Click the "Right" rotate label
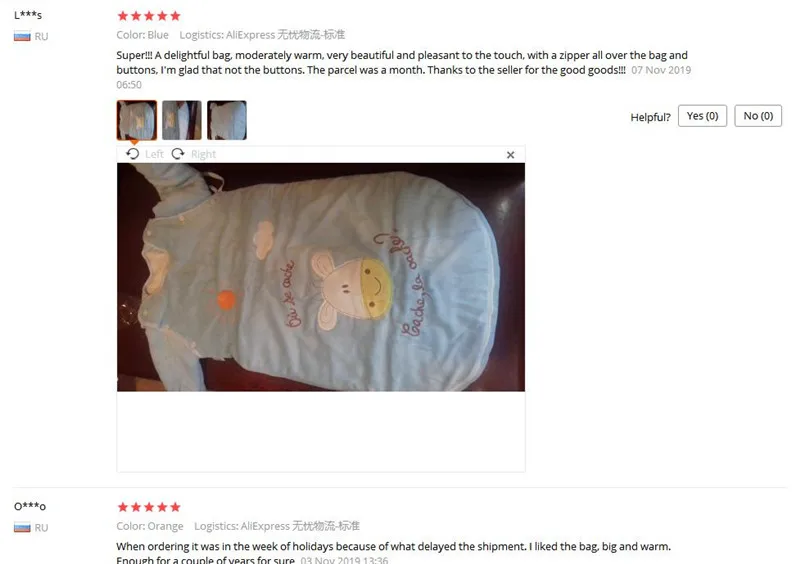The width and height of the screenshot is (800, 564). (x=203, y=154)
